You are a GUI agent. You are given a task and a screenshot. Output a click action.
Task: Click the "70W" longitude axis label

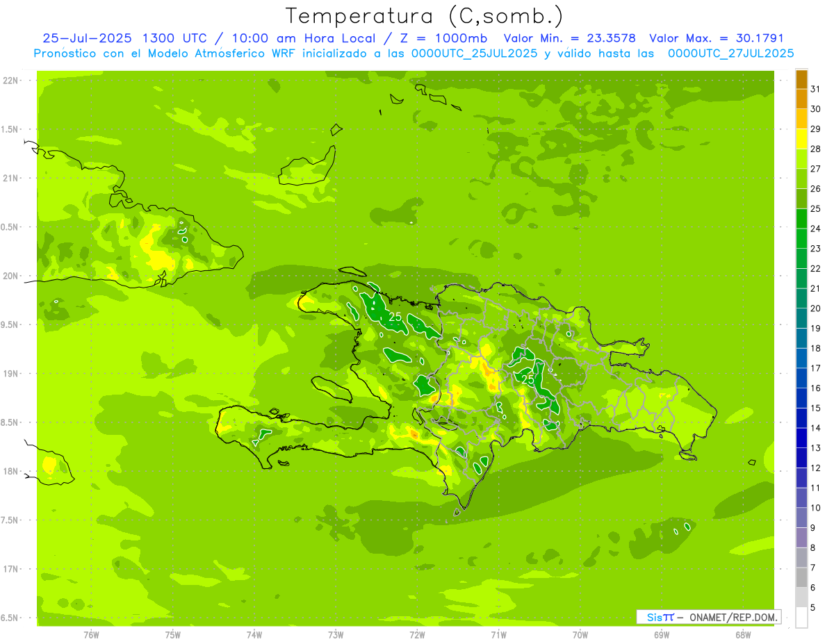coord(580,635)
